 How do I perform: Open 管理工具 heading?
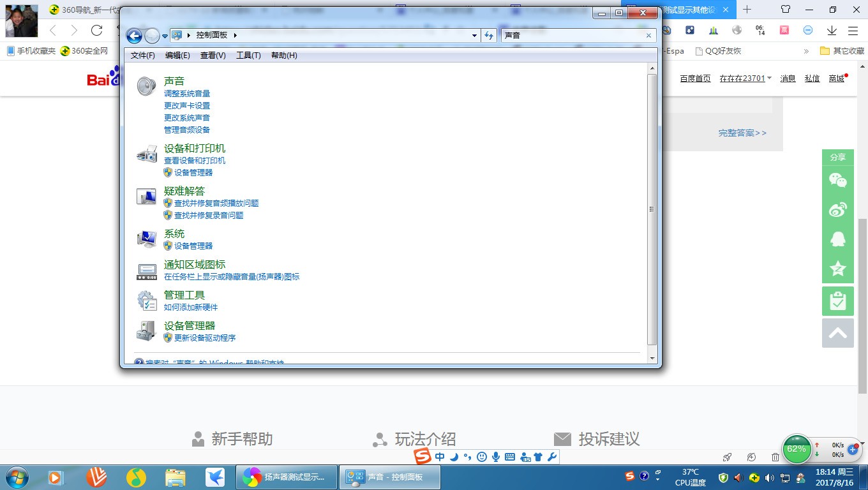click(x=184, y=295)
